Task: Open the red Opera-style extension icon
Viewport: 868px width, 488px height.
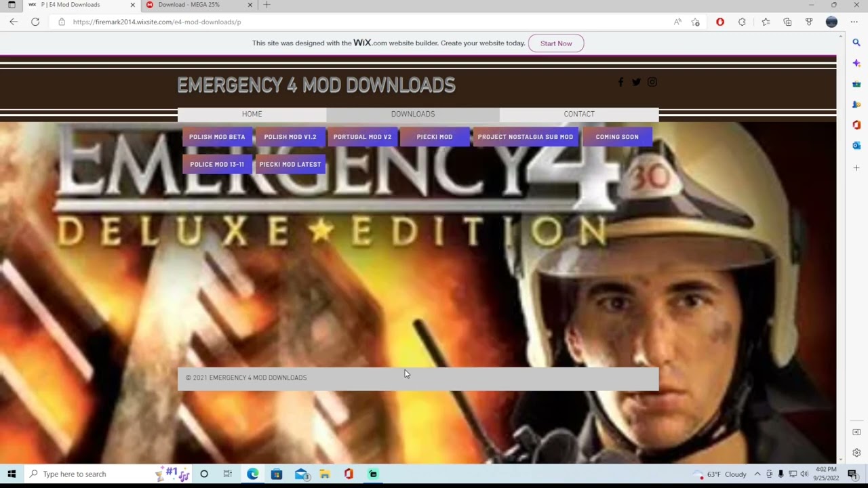Action: coord(720,22)
